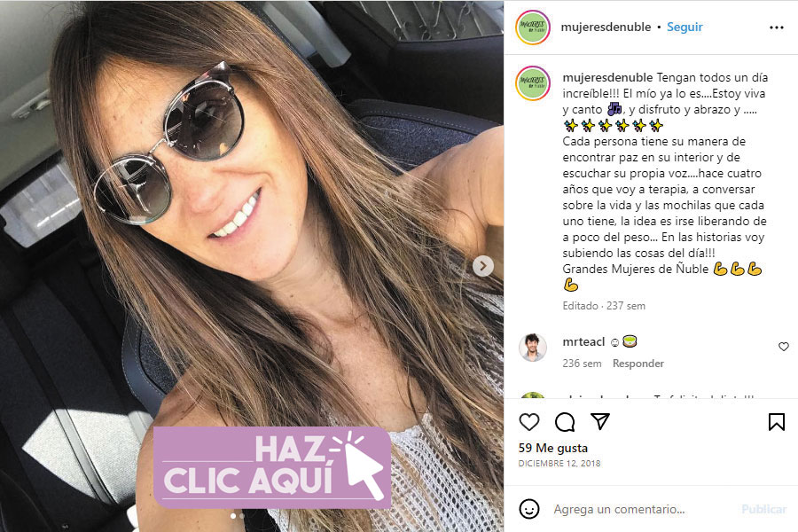Open the three-dots options menu
The height and width of the screenshot is (532, 798).
tap(776, 27)
